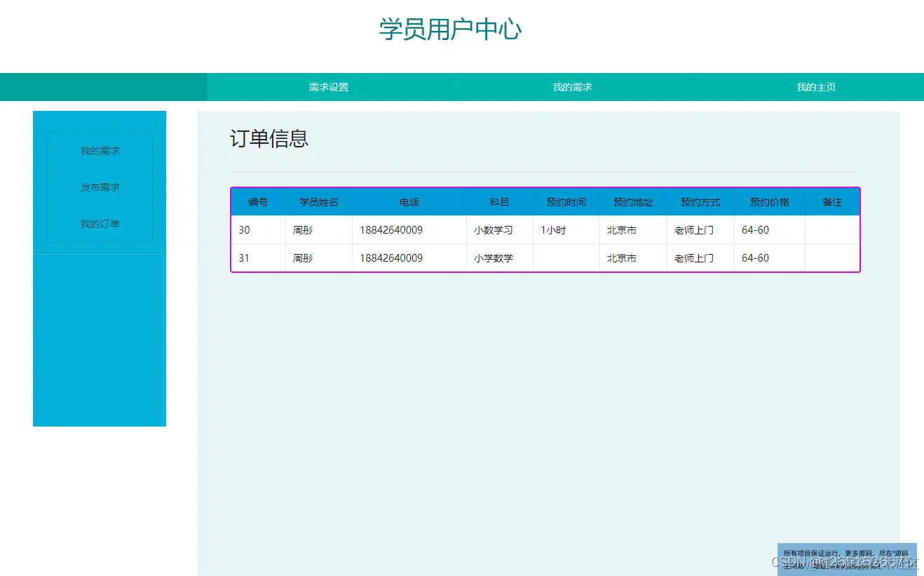Click the 科目 column header

pyautogui.click(x=498, y=202)
